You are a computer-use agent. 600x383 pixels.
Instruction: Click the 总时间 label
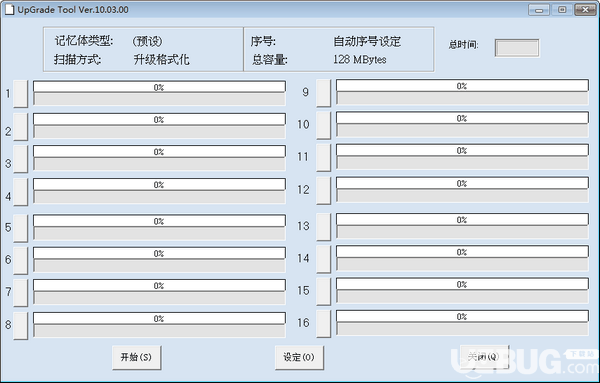pos(463,45)
